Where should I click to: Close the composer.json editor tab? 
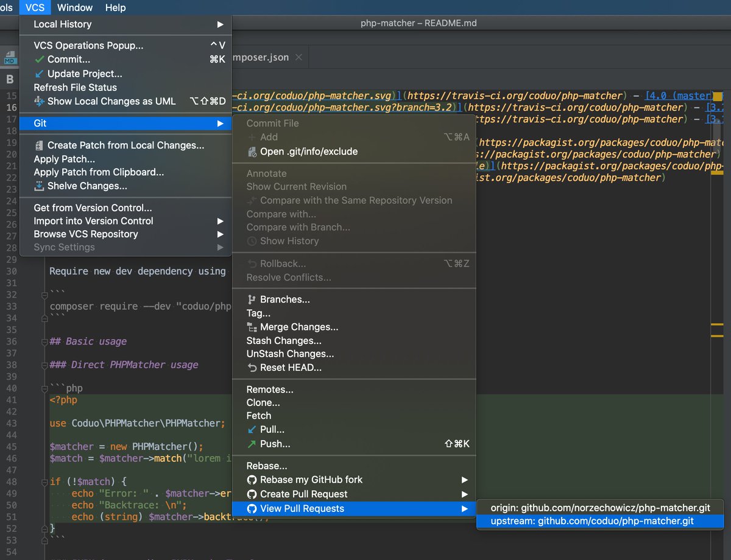pos(298,57)
